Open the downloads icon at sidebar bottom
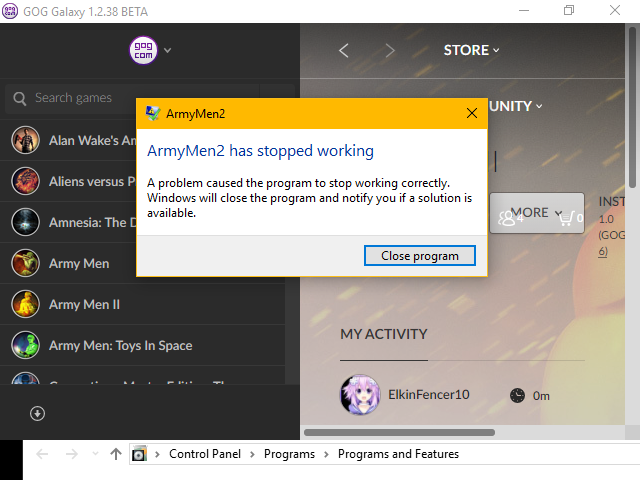The width and height of the screenshot is (640, 480). click(x=37, y=413)
